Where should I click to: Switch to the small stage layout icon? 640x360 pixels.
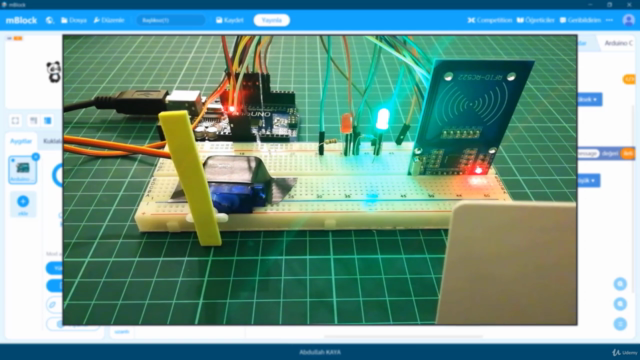[33, 120]
